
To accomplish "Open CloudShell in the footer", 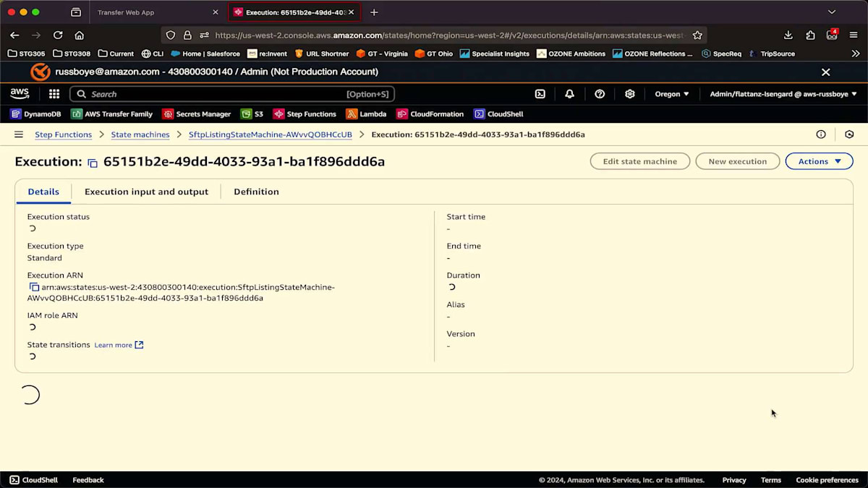I will pos(33,480).
